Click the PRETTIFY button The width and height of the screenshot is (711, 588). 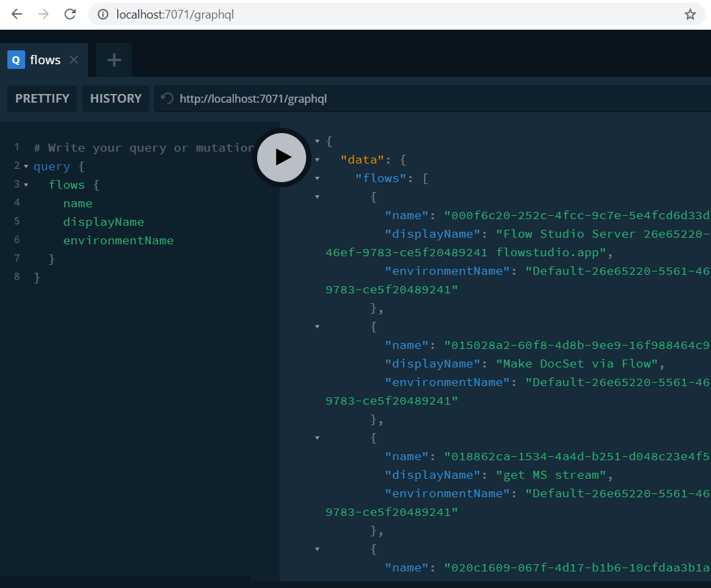click(x=42, y=99)
